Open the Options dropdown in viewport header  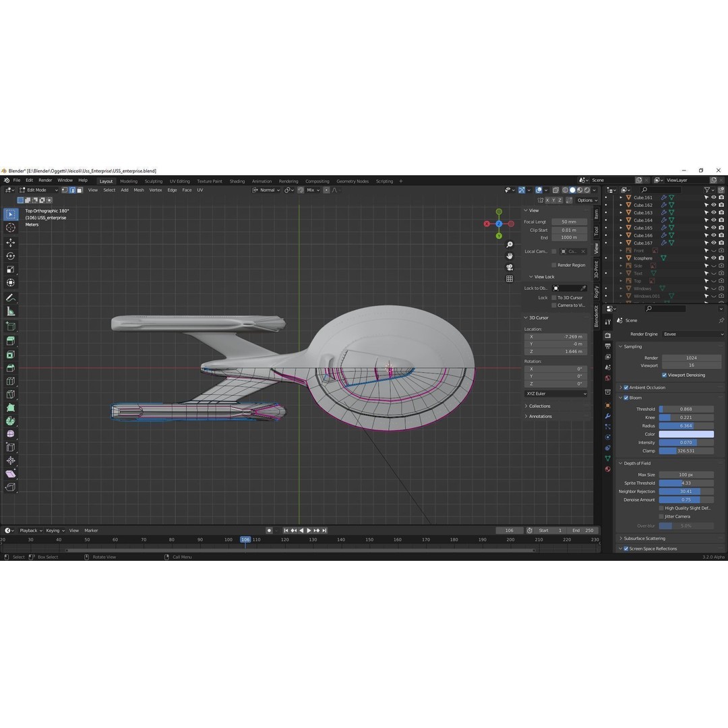tap(587, 201)
